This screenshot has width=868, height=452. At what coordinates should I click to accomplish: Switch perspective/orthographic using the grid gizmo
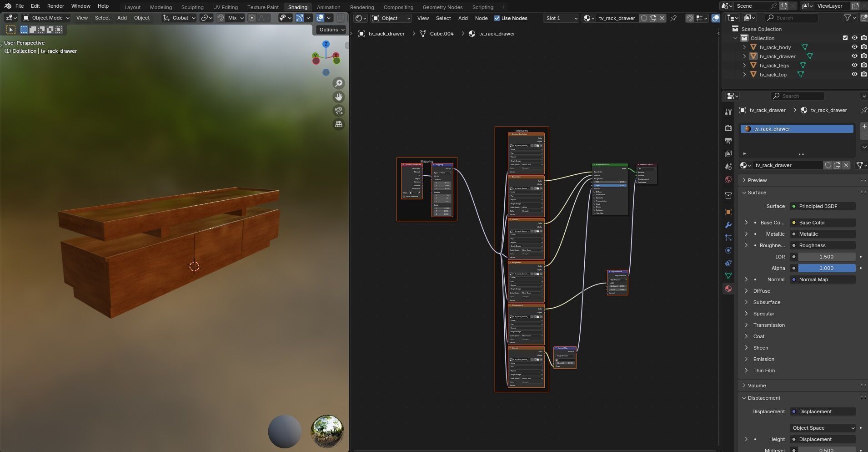coord(339,124)
